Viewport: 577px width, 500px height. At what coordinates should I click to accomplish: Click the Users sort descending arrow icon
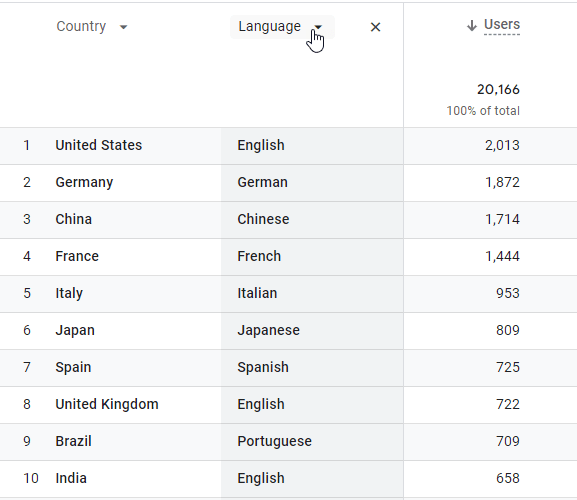[x=472, y=25]
